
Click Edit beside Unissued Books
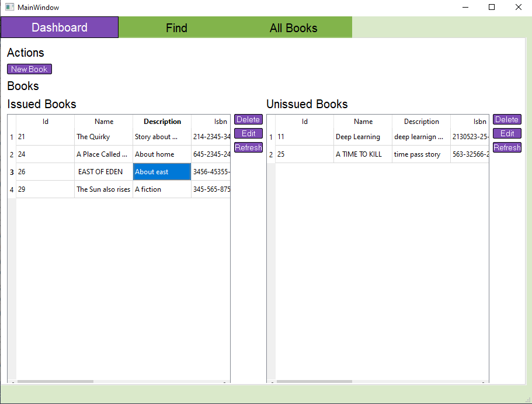[507, 133]
